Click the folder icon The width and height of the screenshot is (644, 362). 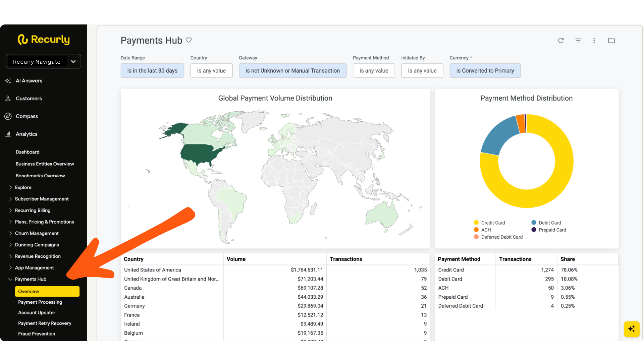click(611, 41)
